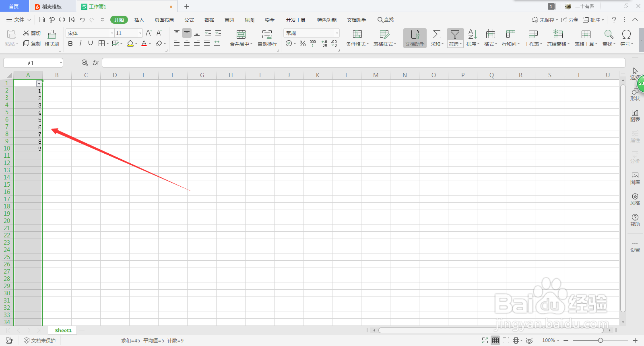Image resolution: width=644 pixels, height=346 pixels.
Task: Open the Name Box dropdown arrow
Action: coord(61,63)
